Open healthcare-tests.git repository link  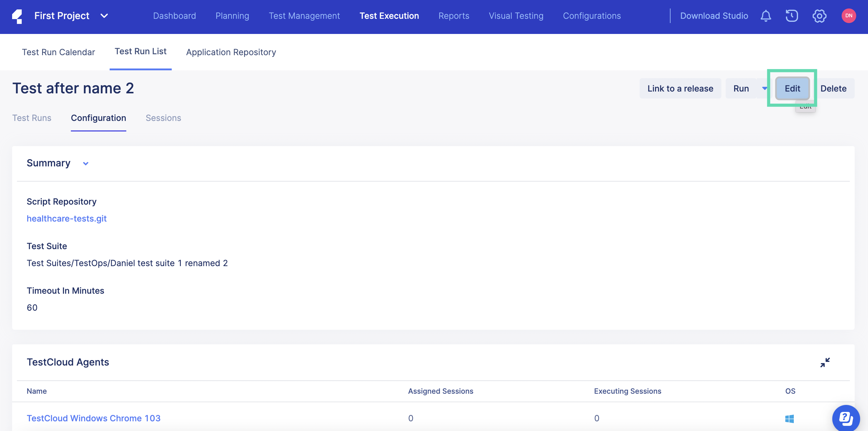click(67, 219)
